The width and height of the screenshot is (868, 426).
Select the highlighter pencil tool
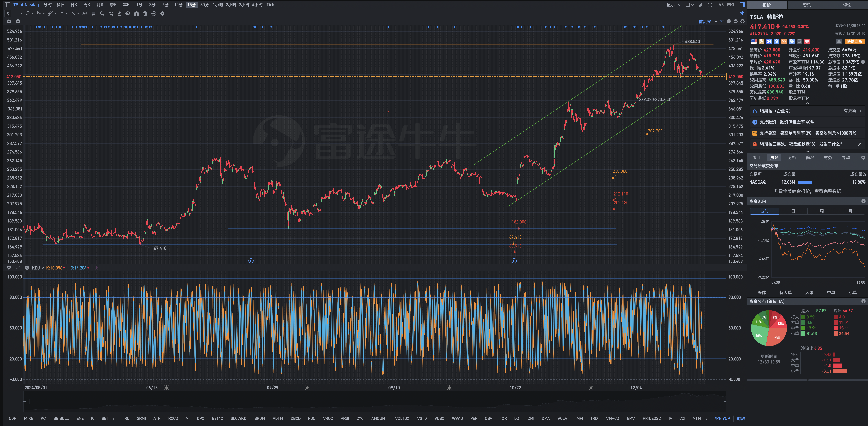[119, 13]
